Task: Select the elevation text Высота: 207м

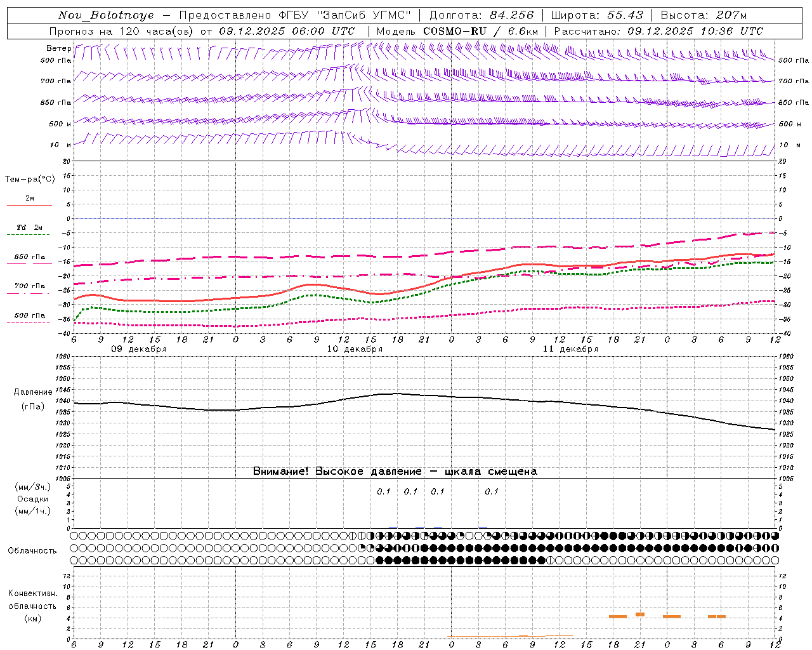Action: point(704,15)
